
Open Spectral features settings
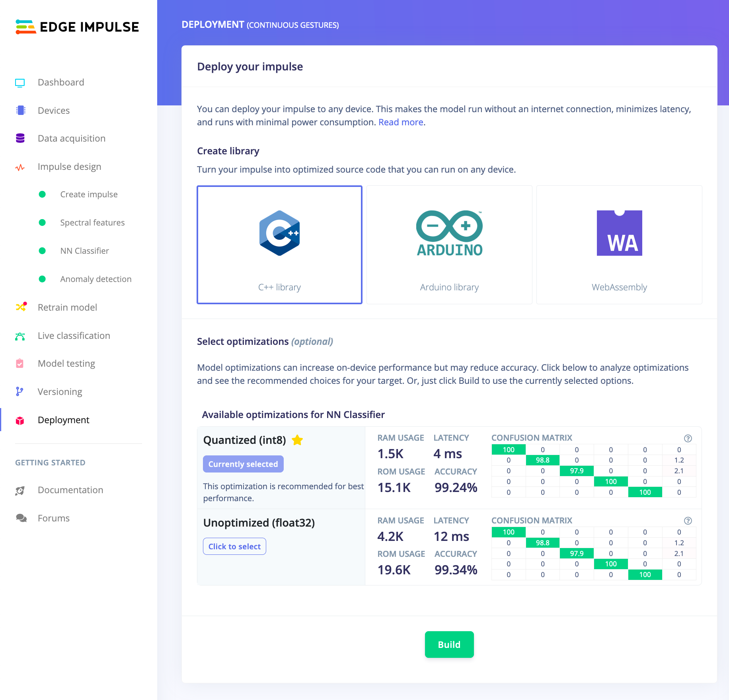point(92,223)
